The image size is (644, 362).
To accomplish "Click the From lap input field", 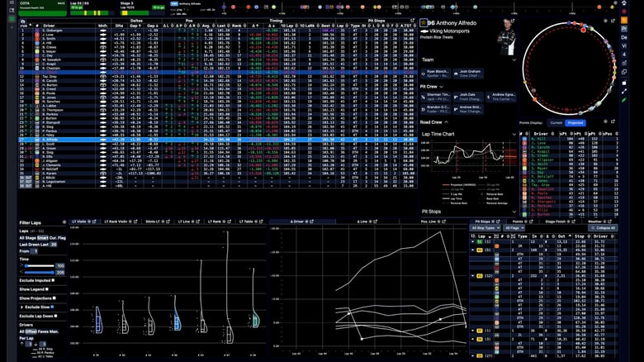I will coord(34,251).
